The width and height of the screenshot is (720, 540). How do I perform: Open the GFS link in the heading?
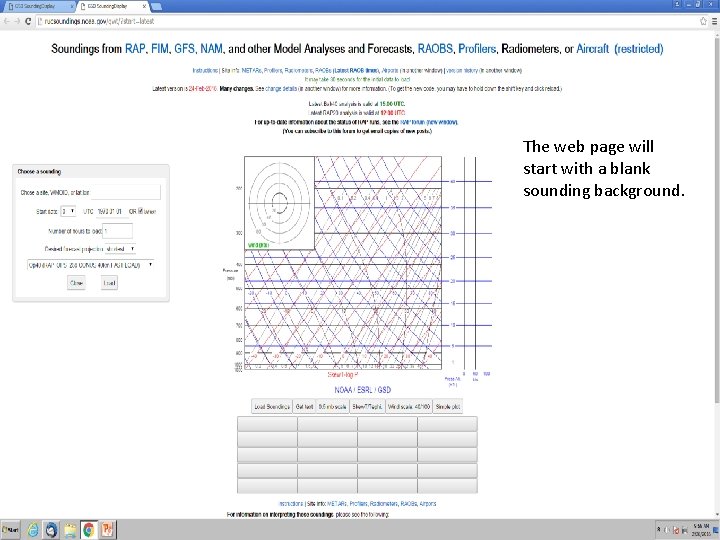coord(185,49)
